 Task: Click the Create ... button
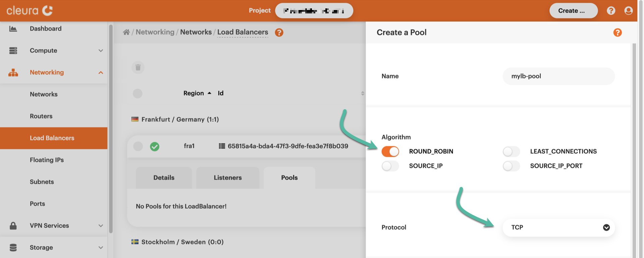point(573,11)
